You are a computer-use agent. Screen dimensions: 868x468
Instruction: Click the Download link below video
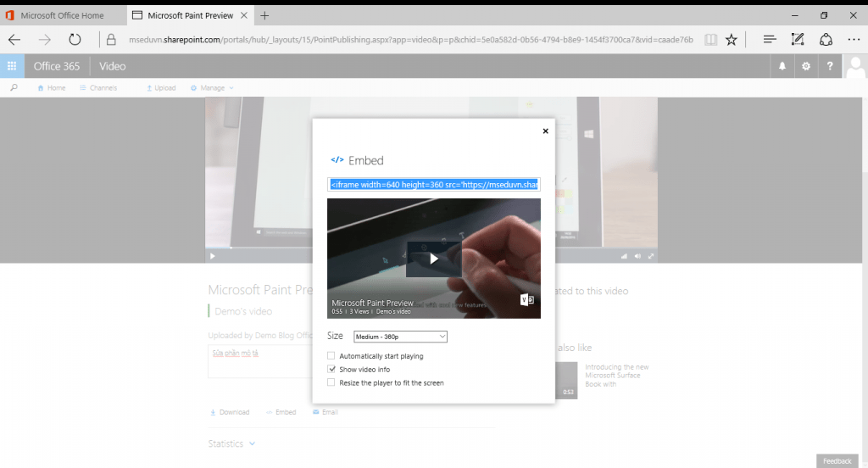tap(229, 412)
